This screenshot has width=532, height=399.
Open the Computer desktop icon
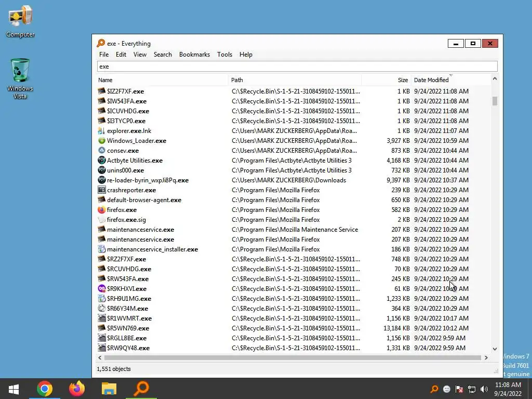coord(20,21)
